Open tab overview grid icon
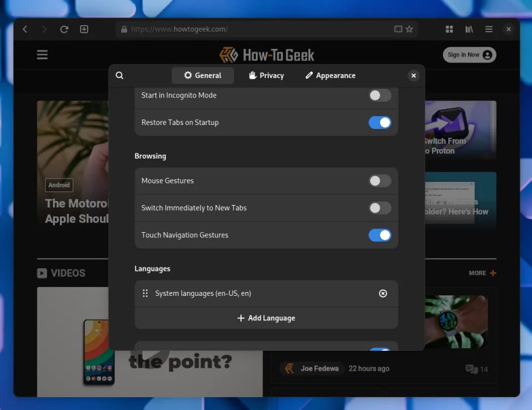Screen dimensions: 532x410 click(449, 29)
